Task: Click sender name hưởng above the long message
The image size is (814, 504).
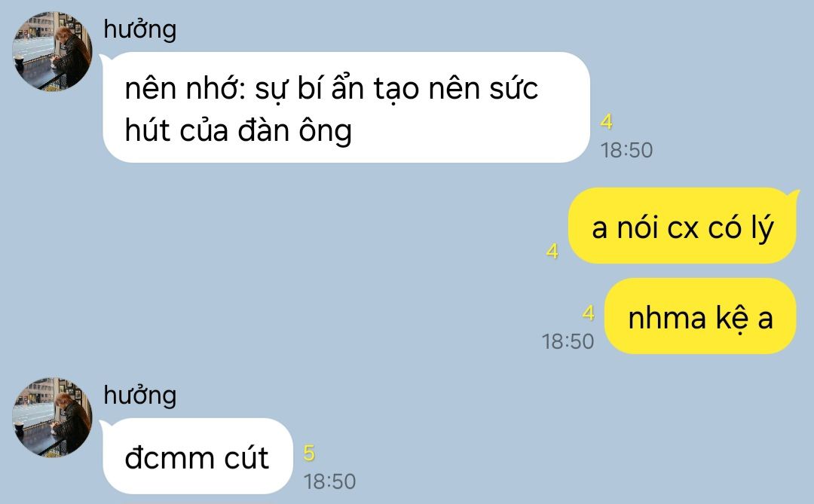Action: tap(139, 29)
